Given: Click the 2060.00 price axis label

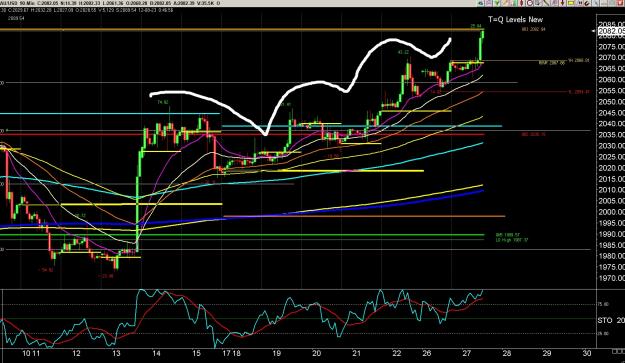Looking at the screenshot, I should [611, 80].
